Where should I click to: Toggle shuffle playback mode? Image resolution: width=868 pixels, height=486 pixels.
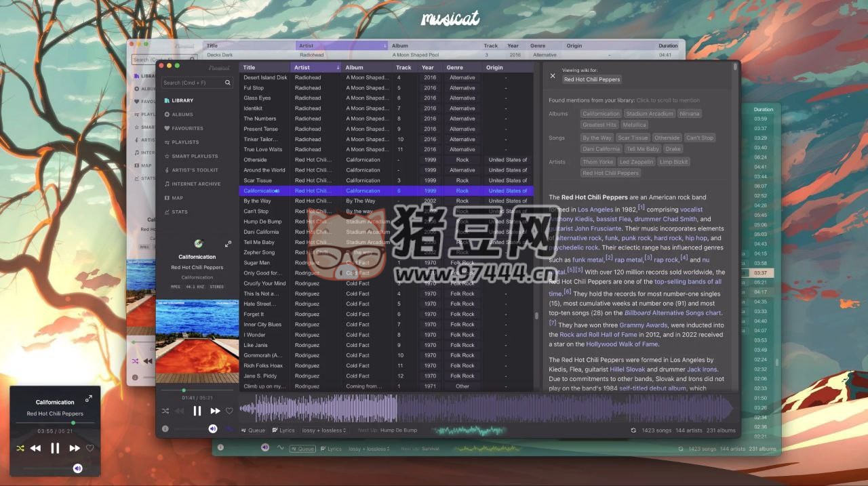coord(165,411)
